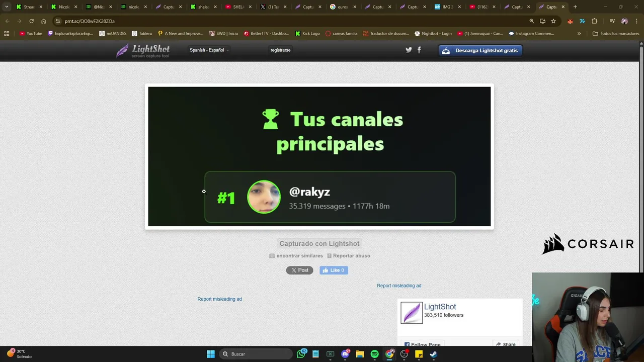
Task: Click the Share button in Facebook widget
Action: click(x=506, y=344)
